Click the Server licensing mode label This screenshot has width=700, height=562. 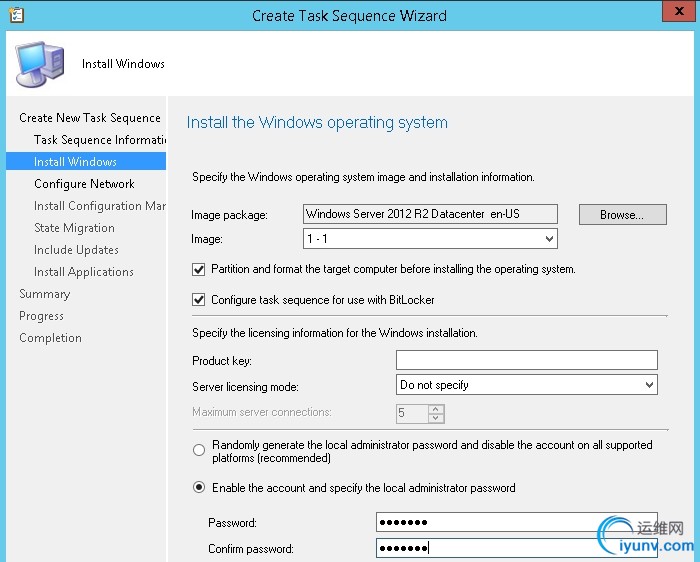pyautogui.click(x=245, y=387)
